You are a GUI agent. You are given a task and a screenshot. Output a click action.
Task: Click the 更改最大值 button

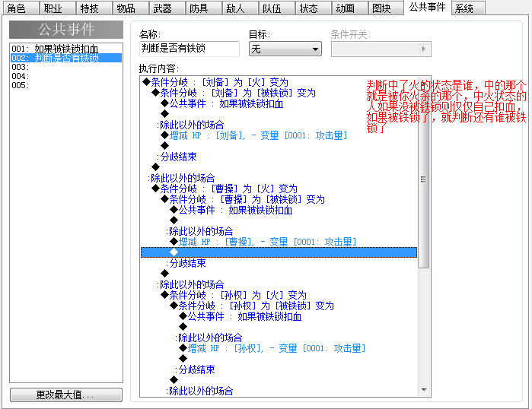point(66,395)
